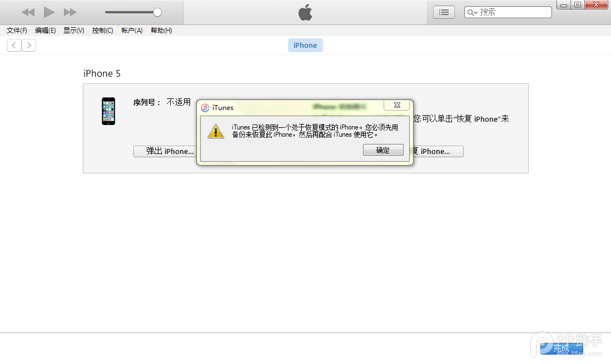Click the restore iPhone... button
Screen dimensions: 611x364
click(438, 152)
